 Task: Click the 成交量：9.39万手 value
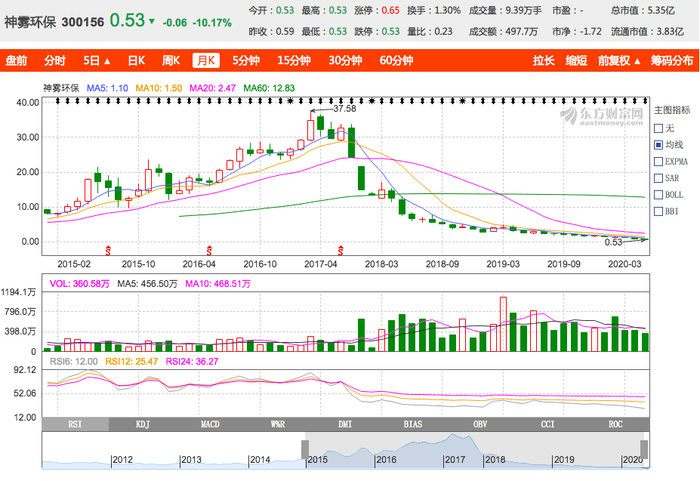pos(505,10)
